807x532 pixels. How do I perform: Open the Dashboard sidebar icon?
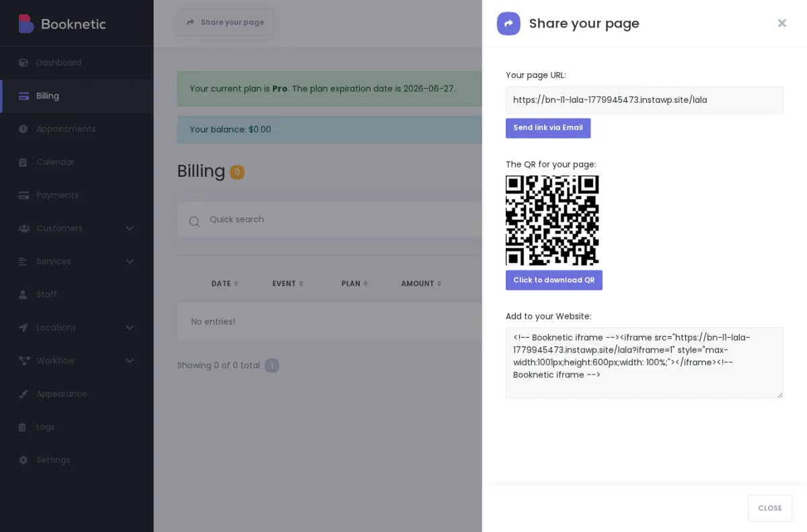24,63
